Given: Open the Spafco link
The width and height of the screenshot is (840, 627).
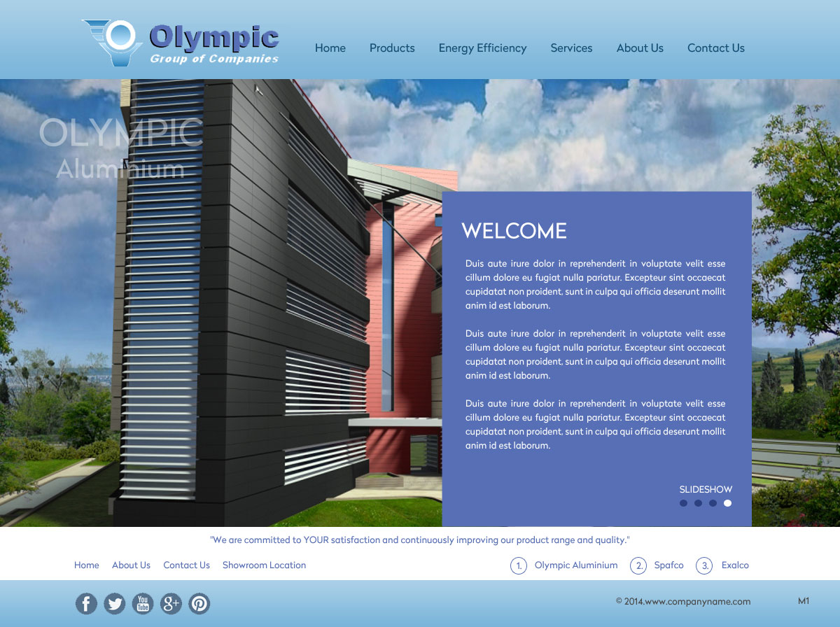Looking at the screenshot, I should tap(668, 565).
